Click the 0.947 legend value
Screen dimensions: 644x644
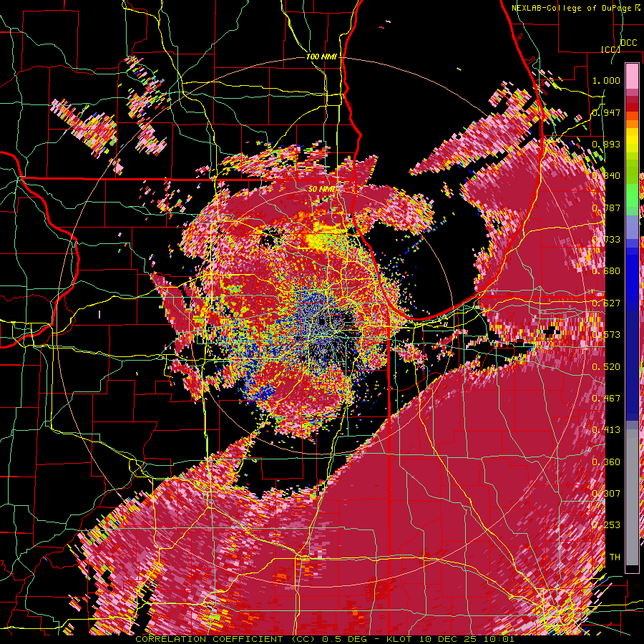(x=606, y=112)
